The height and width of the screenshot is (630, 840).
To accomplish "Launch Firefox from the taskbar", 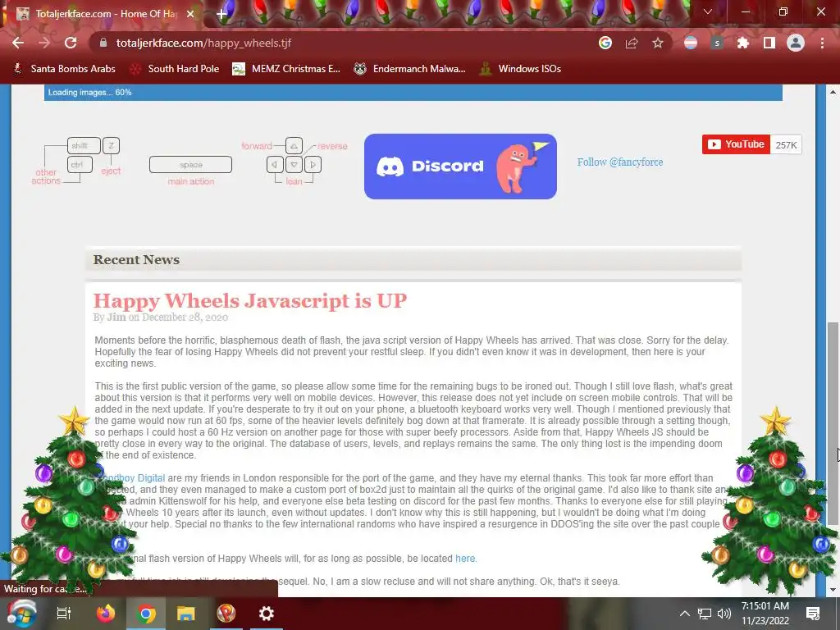I will [x=106, y=614].
